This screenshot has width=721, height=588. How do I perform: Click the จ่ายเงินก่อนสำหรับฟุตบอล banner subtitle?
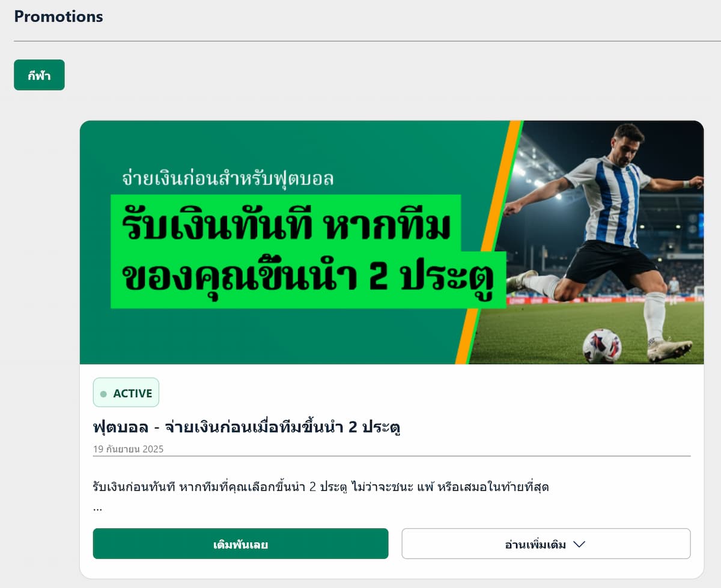click(x=228, y=178)
